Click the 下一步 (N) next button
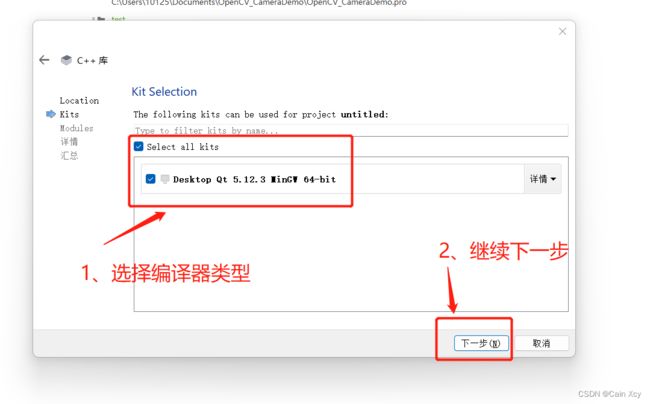 point(481,343)
